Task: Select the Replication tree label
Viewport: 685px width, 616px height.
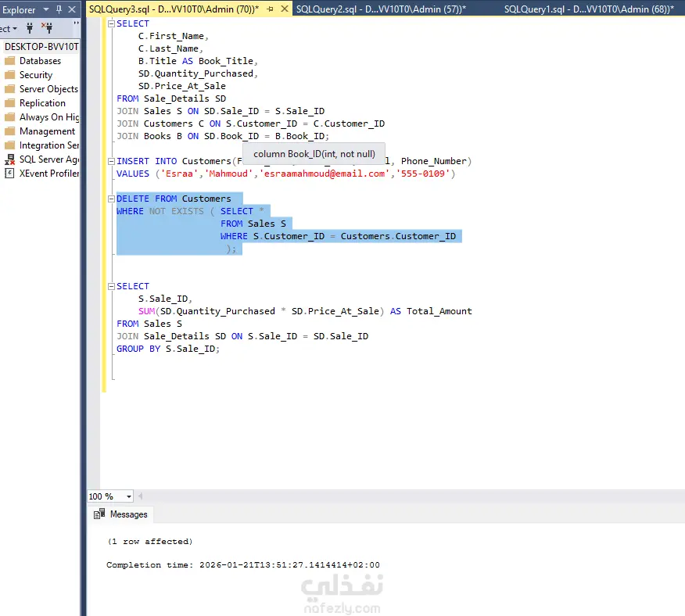Action: click(42, 103)
